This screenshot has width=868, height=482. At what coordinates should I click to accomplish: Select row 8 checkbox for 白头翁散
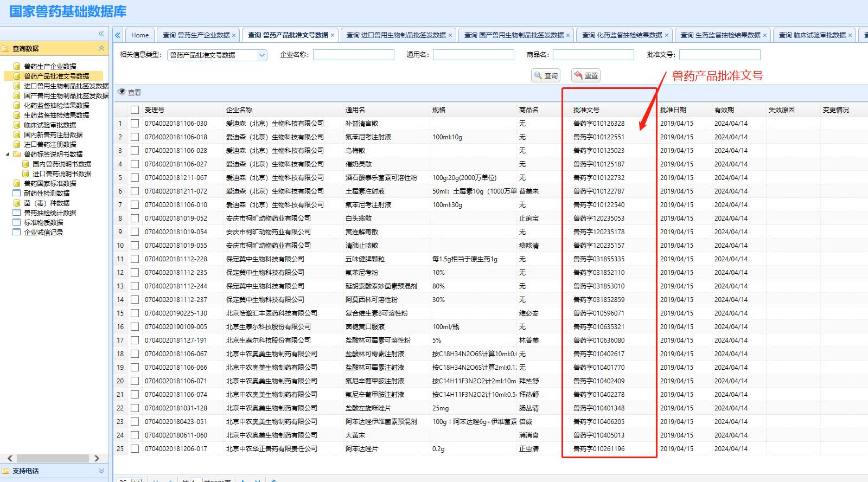[135, 218]
